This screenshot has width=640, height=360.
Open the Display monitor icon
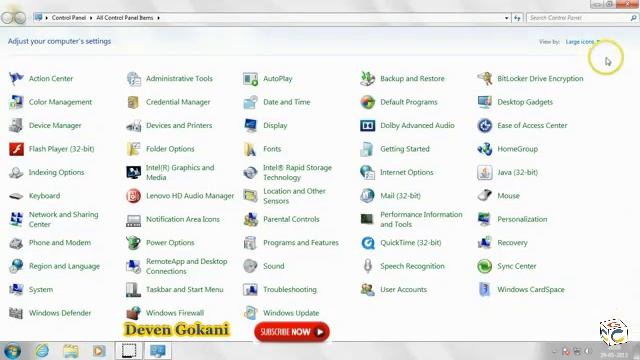pyautogui.click(x=250, y=125)
